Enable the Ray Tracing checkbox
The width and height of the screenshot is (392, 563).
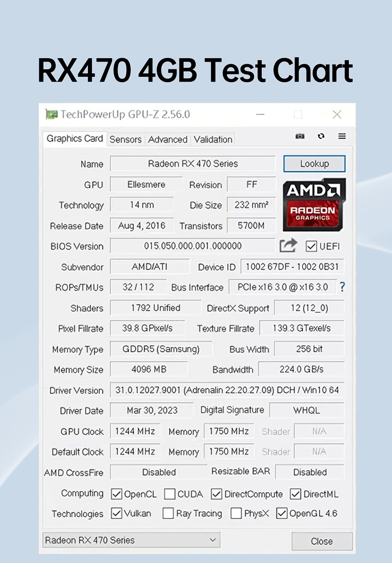point(167,514)
